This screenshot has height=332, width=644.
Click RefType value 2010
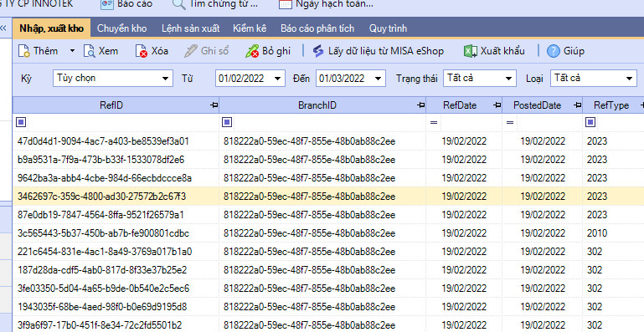coord(597,233)
